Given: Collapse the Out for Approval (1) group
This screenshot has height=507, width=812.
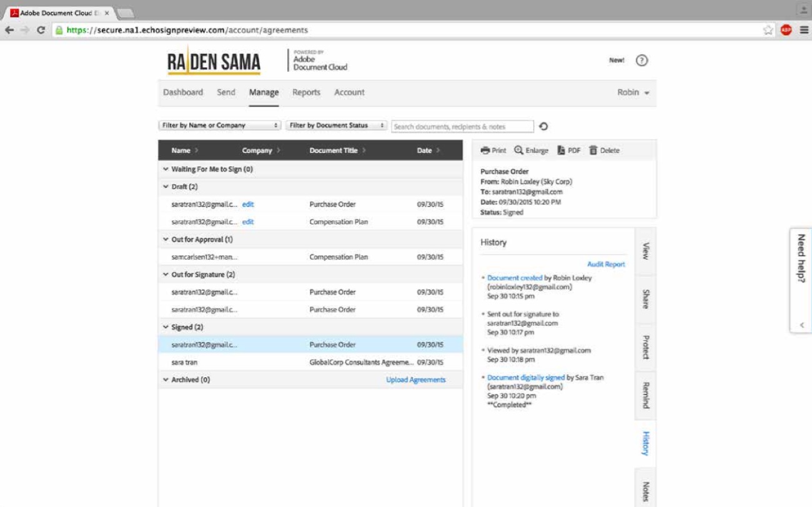Looking at the screenshot, I should click(166, 240).
